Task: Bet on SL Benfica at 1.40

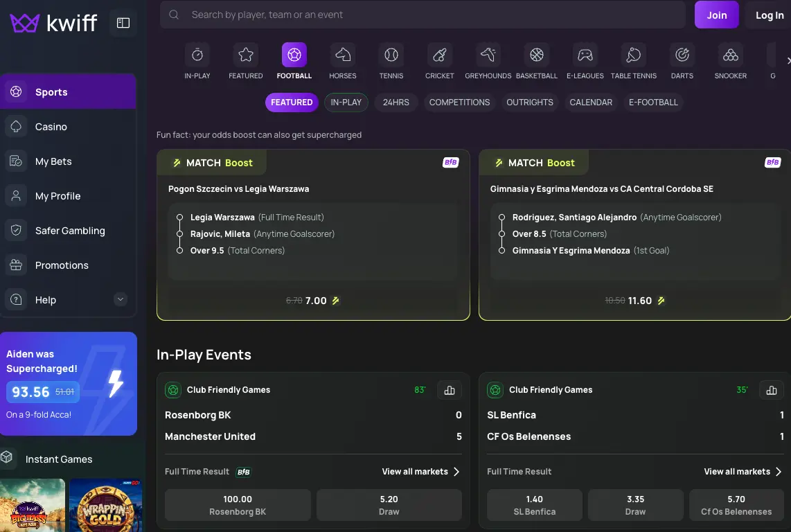Action: click(x=534, y=505)
